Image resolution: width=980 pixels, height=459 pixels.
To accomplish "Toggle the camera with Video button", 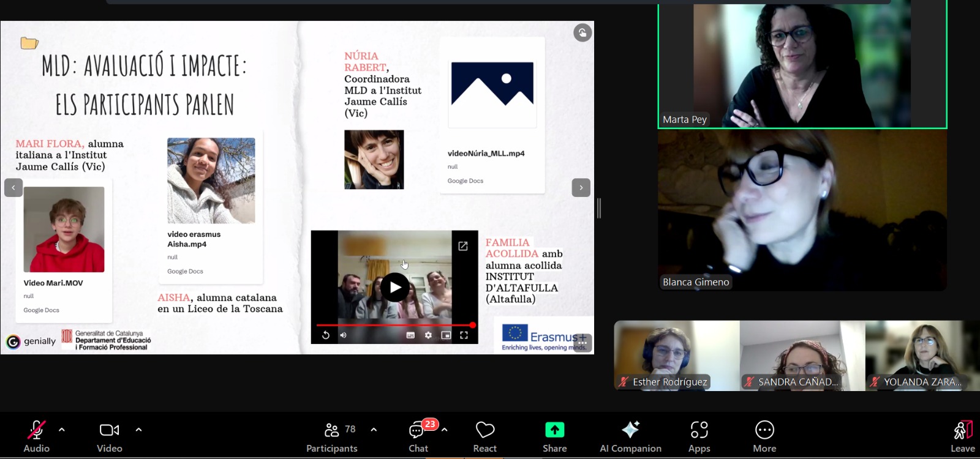I will tap(110, 436).
